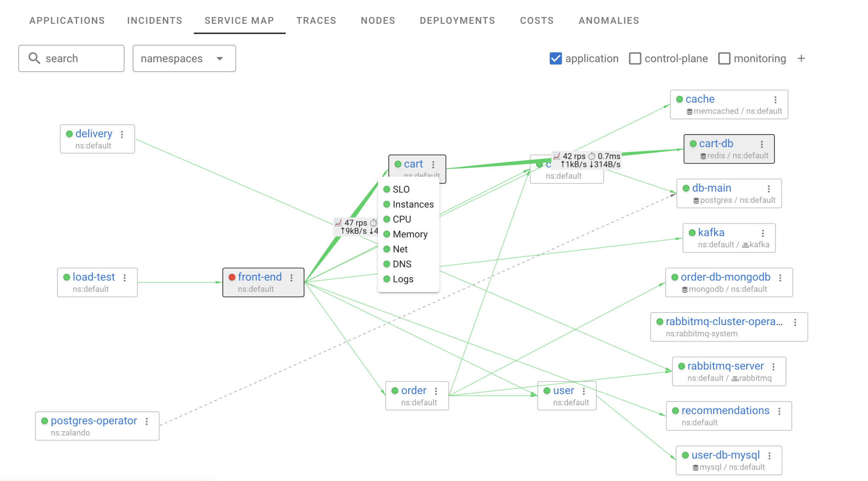Select Logs in the cart service popup menu
Screen dimensions: 868x481
pyautogui.click(x=402, y=279)
